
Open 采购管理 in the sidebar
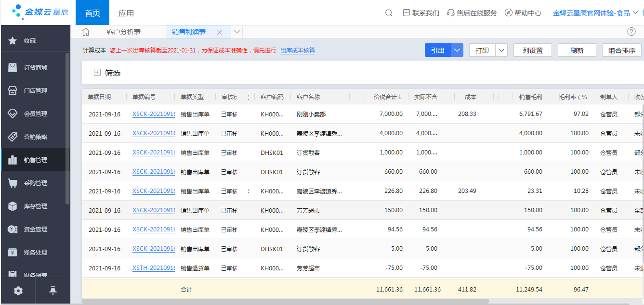coord(36,183)
